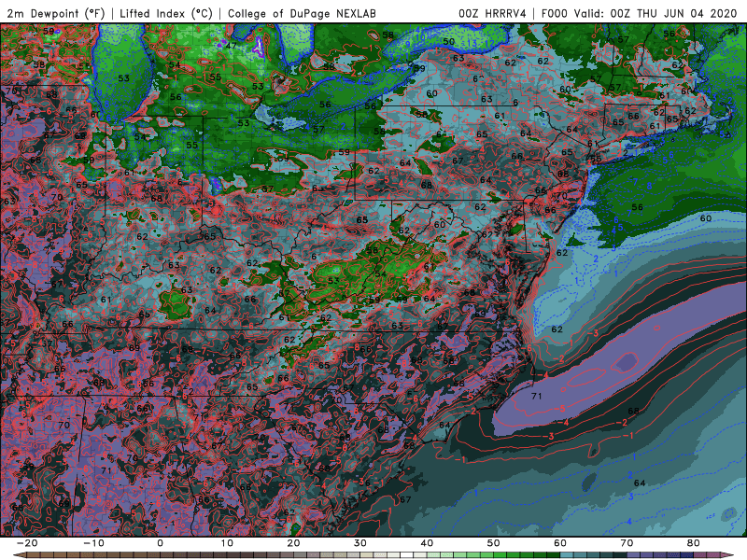Click the 20 tick label on color bar

(293, 543)
